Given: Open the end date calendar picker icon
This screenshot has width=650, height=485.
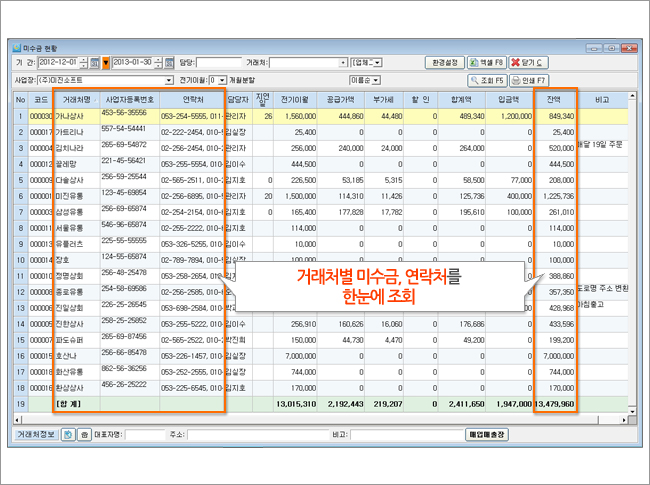Looking at the screenshot, I should point(168,62).
